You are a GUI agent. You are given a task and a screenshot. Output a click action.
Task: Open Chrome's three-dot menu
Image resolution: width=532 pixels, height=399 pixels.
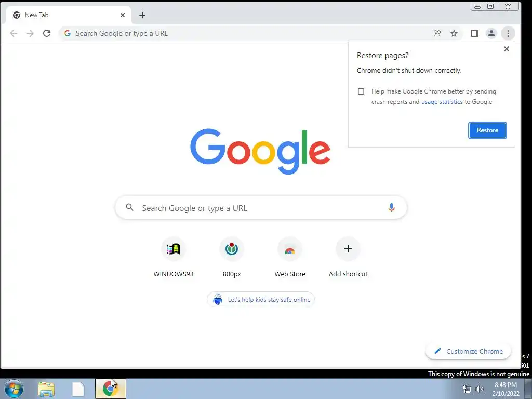(508, 33)
